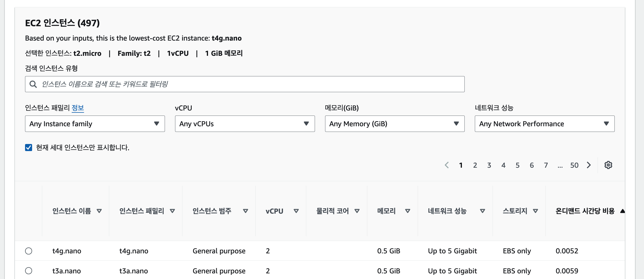Jump to page 50 of results

(x=574, y=165)
